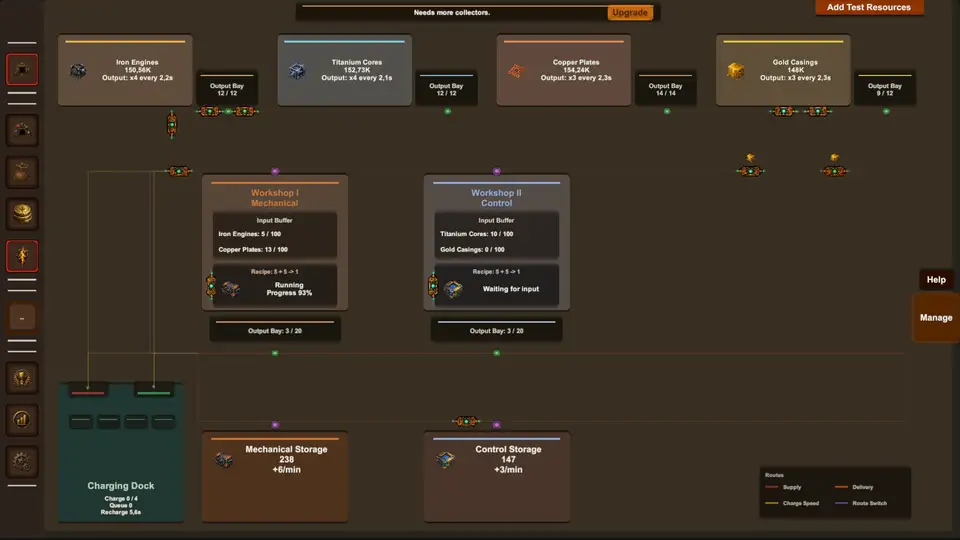Image resolution: width=960 pixels, height=540 pixels.
Task: Click green node below Copper Plates Output Bay
Action: pos(667,111)
